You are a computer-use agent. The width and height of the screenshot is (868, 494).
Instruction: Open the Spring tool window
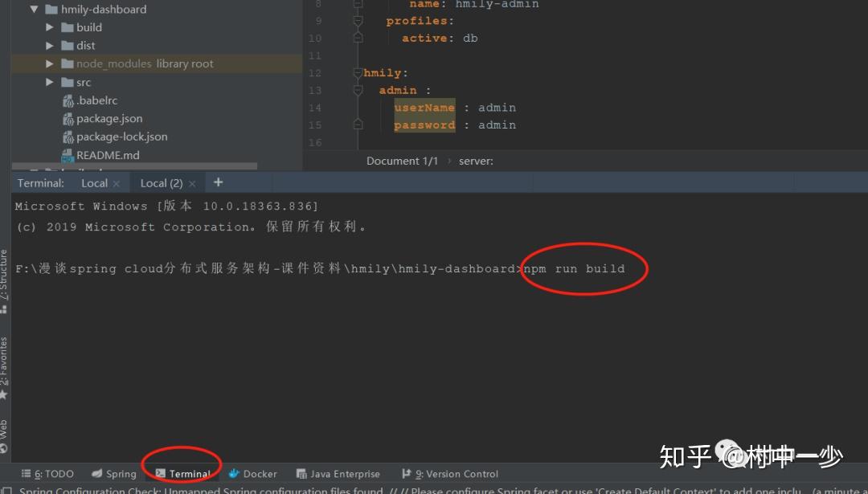[113, 473]
